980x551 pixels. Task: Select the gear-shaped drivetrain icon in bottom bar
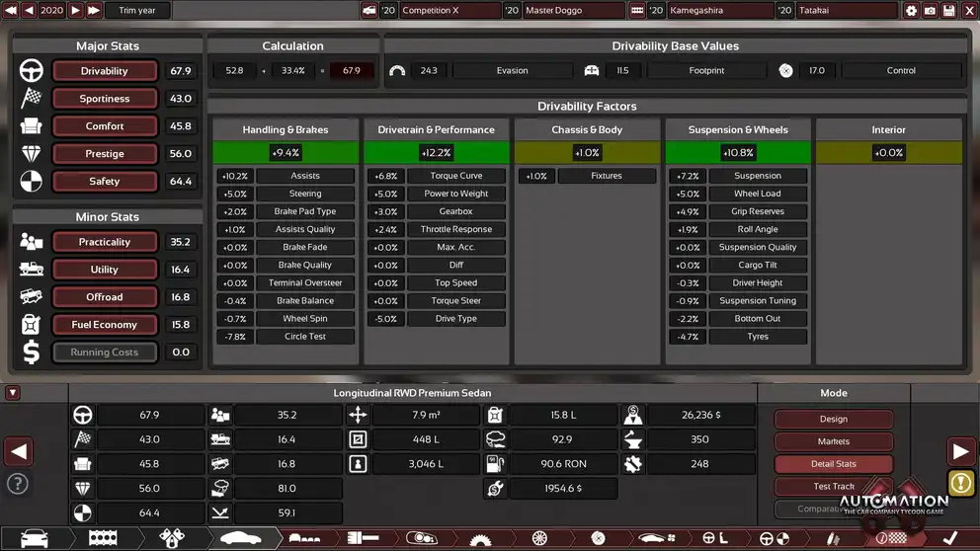point(480,539)
